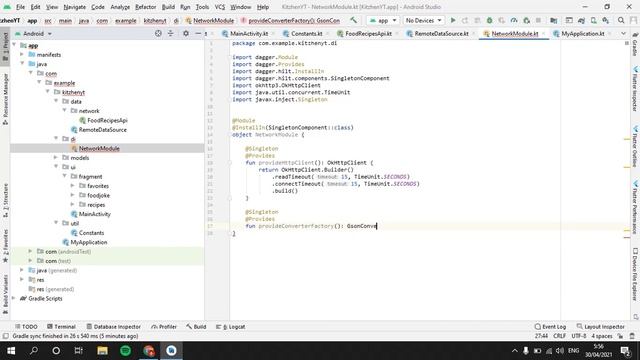Click the Stop square icon in toolbar
This screenshot has height=360, width=640.
(538, 20)
